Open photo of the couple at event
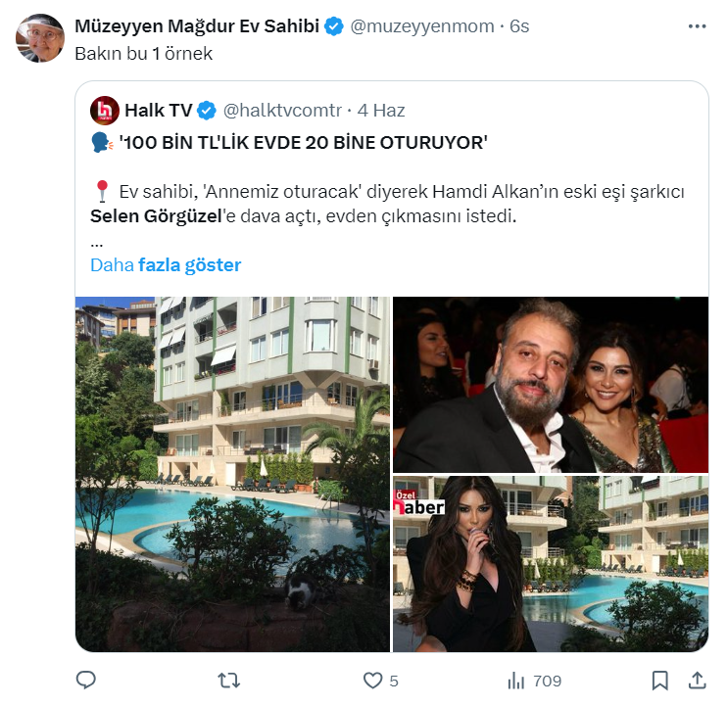Image resolution: width=728 pixels, height=706 pixels. pyautogui.click(x=550, y=385)
